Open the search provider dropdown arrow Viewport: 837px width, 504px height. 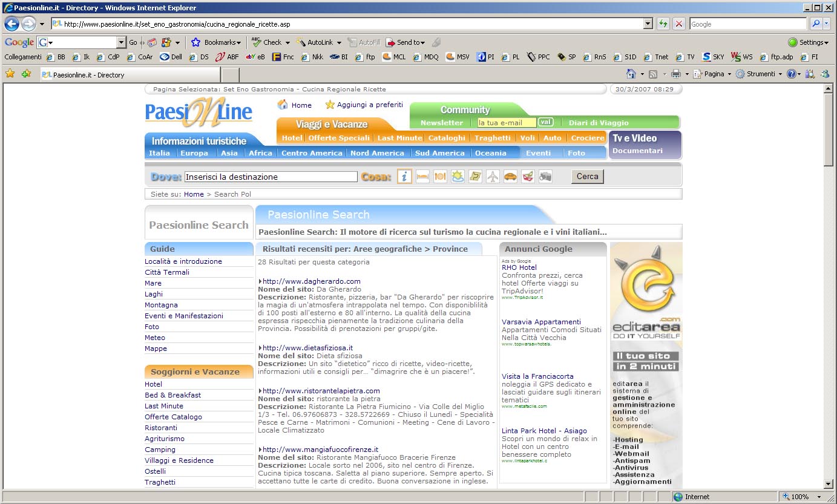point(827,24)
